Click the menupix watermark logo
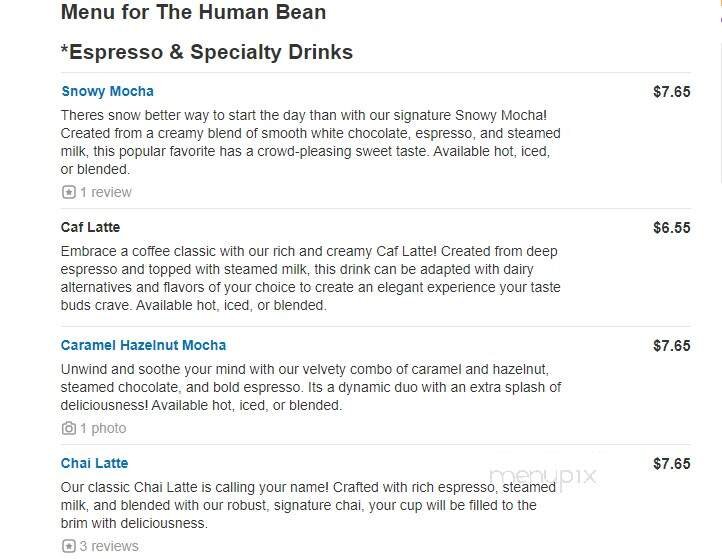This screenshot has height=559, width=722. pyautogui.click(x=543, y=476)
